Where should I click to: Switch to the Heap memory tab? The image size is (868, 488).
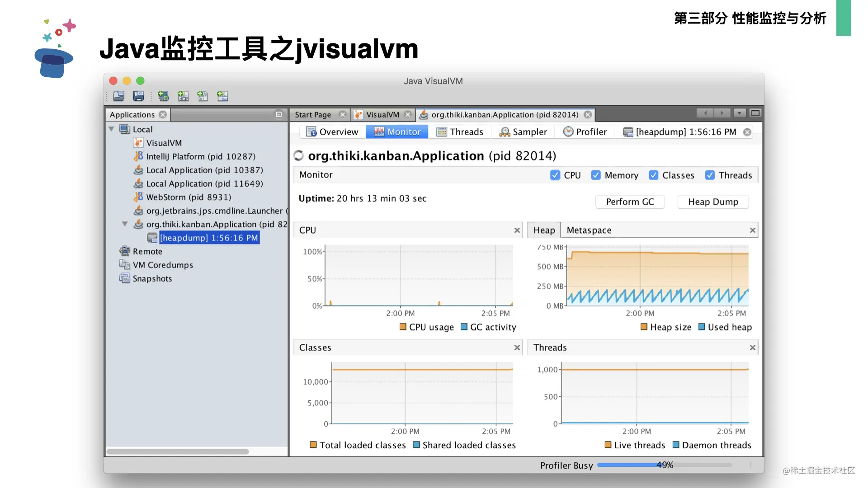[x=544, y=230]
